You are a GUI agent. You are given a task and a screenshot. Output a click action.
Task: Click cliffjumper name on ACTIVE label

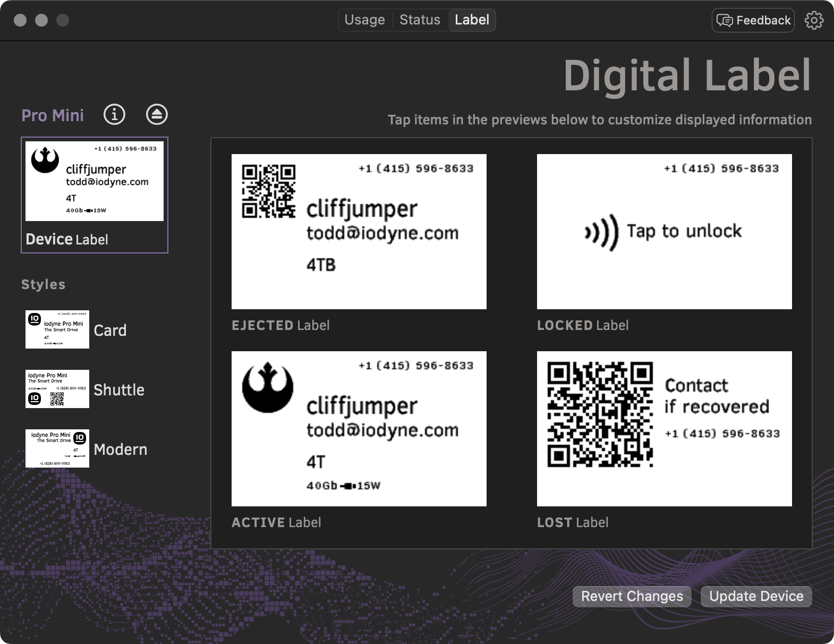(x=362, y=406)
